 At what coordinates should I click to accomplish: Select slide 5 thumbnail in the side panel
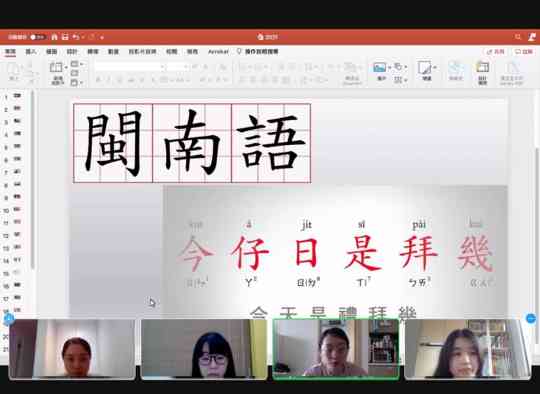click(x=17, y=146)
